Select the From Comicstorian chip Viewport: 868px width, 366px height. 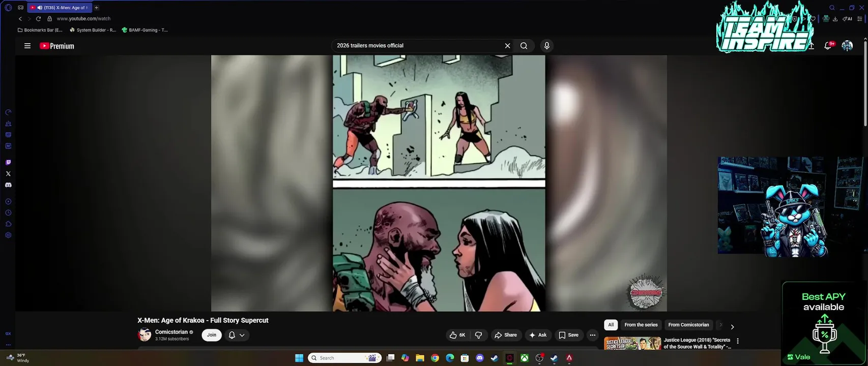pos(688,325)
